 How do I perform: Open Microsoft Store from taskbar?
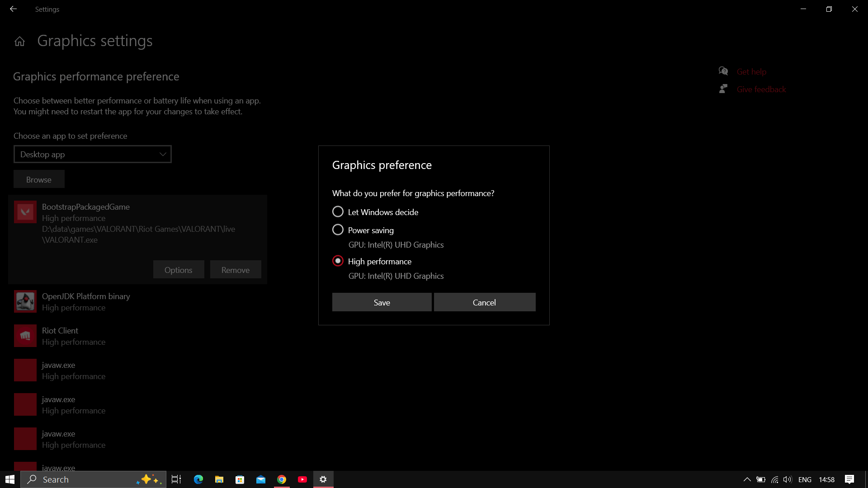click(x=240, y=479)
